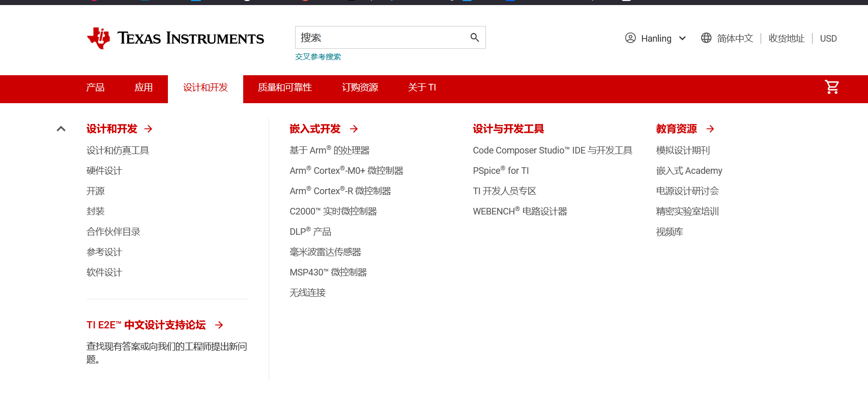868x400 pixels.
Task: Open TI E2E 中文设计支持论坛 heading
Action: 146,325
